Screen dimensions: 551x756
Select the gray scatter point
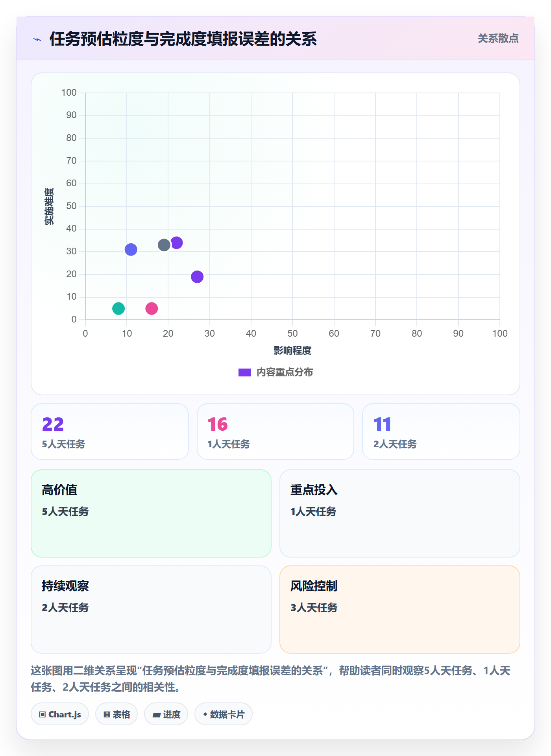coord(164,245)
